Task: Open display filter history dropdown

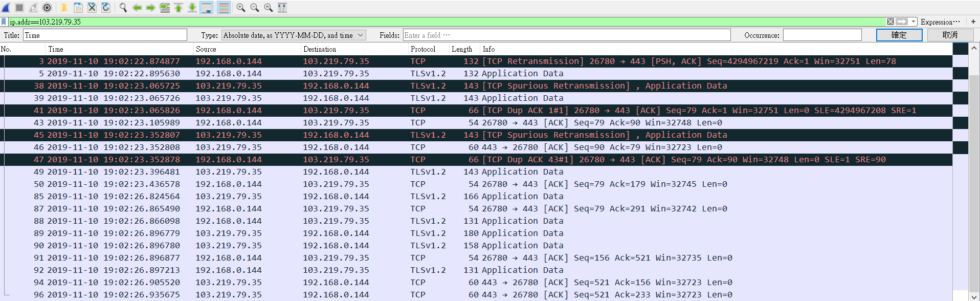Action: click(x=914, y=21)
